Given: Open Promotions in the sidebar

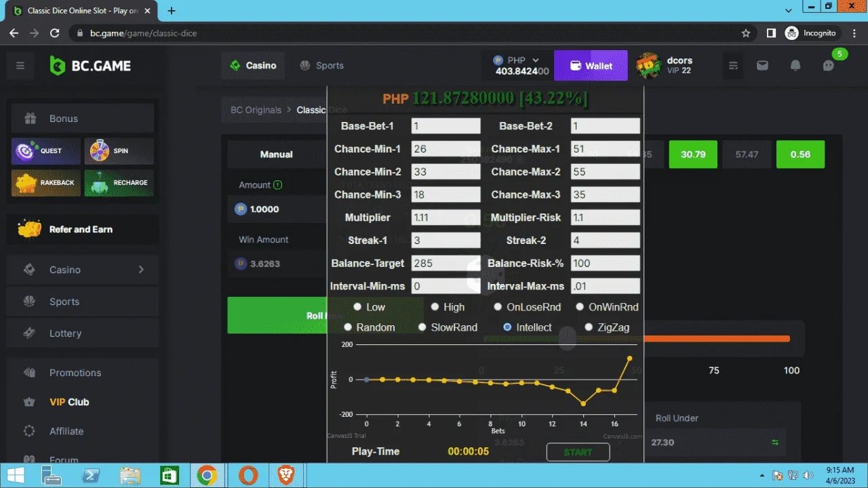Looking at the screenshot, I should pyautogui.click(x=83, y=373).
